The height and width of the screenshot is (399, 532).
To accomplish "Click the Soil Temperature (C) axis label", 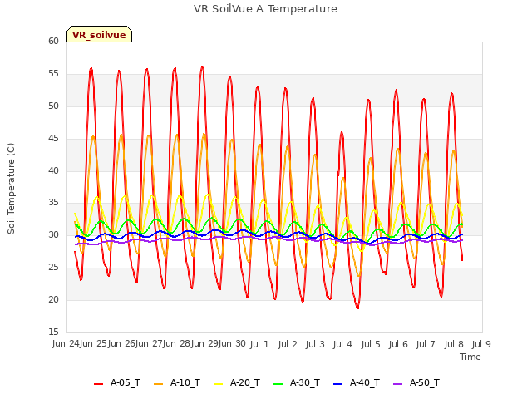I will (11, 189).
